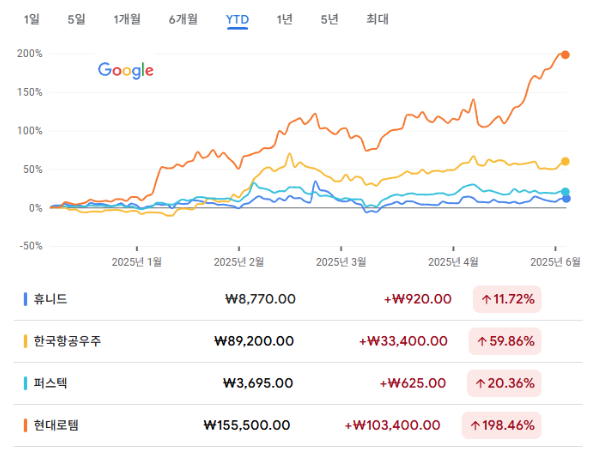596x452 pixels.
Task: Select the YTD tab
Action: pyautogui.click(x=237, y=19)
